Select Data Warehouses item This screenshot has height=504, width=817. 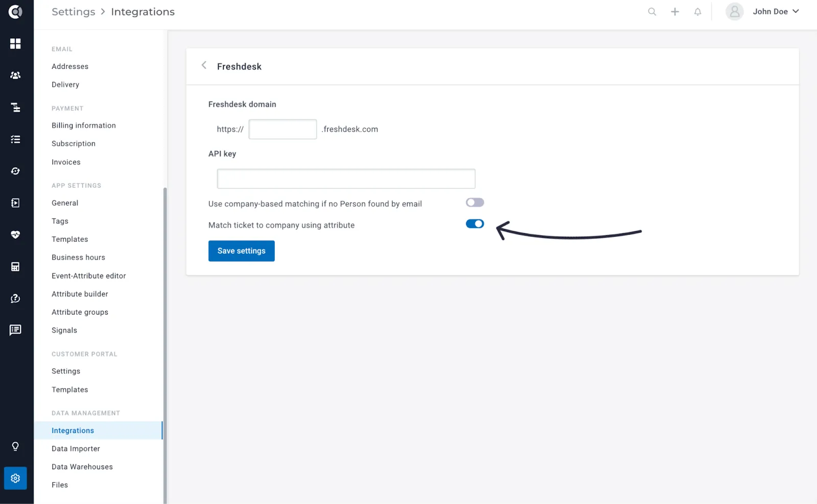pos(82,467)
